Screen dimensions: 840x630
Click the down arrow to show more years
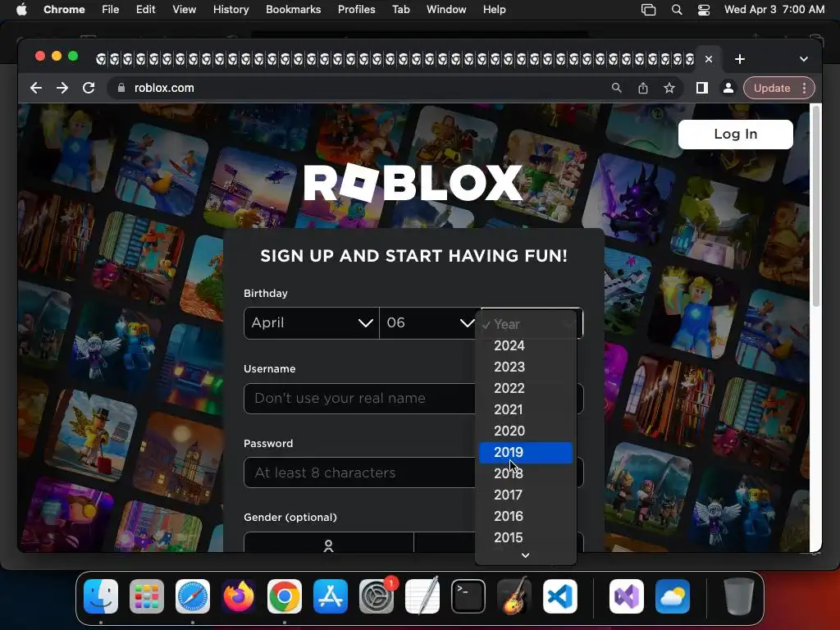526,555
